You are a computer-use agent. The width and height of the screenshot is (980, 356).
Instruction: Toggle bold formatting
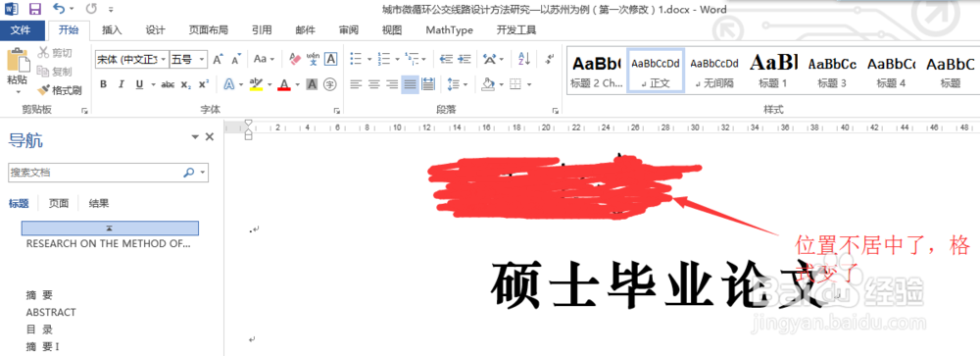pyautogui.click(x=104, y=84)
